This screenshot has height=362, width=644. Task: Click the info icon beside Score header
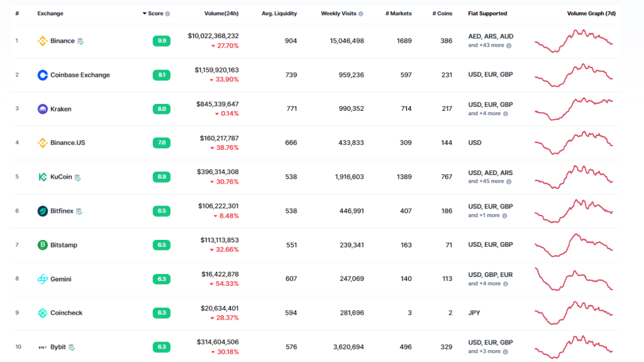(167, 14)
